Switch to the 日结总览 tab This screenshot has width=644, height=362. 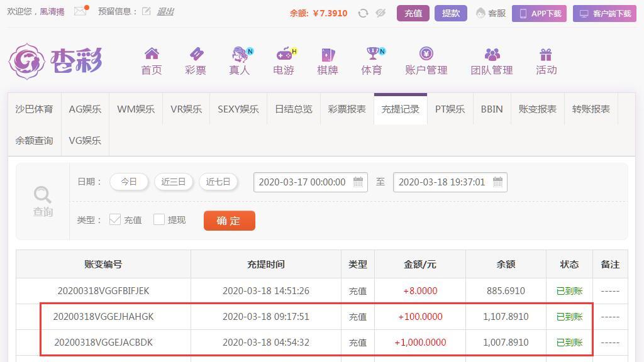point(294,109)
